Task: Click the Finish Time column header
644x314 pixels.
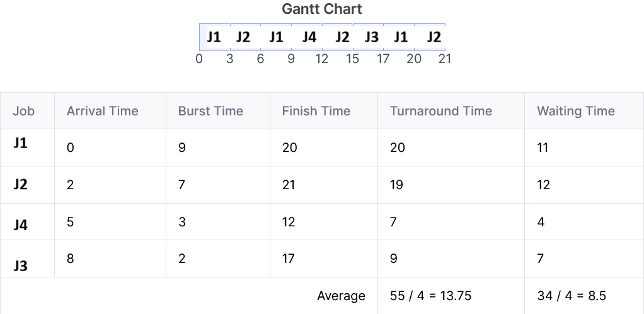Action: [316, 111]
